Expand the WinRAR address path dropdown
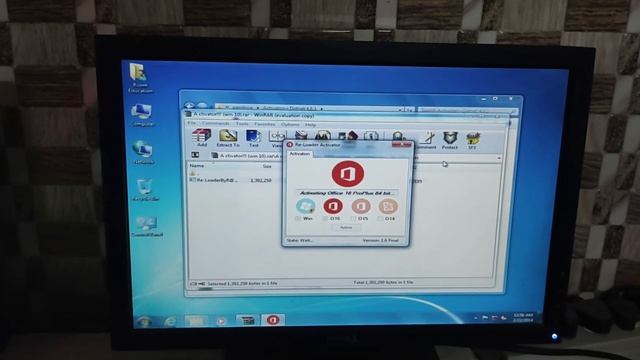The image size is (640, 360). (x=499, y=158)
